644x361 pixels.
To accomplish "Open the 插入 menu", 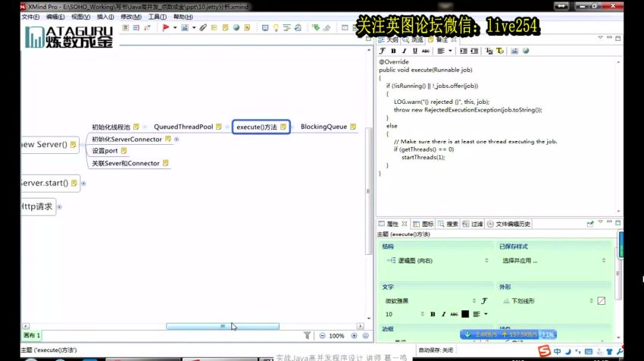I will point(105,16).
